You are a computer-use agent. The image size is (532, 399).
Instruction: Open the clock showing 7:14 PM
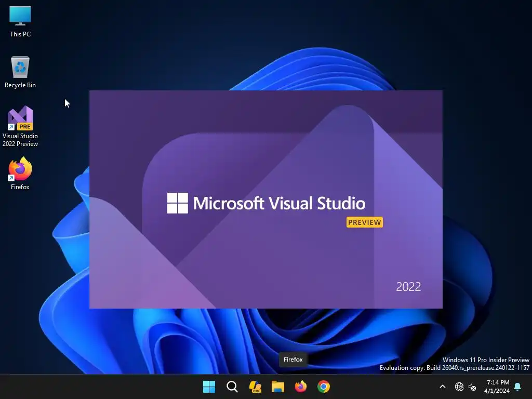click(497, 387)
